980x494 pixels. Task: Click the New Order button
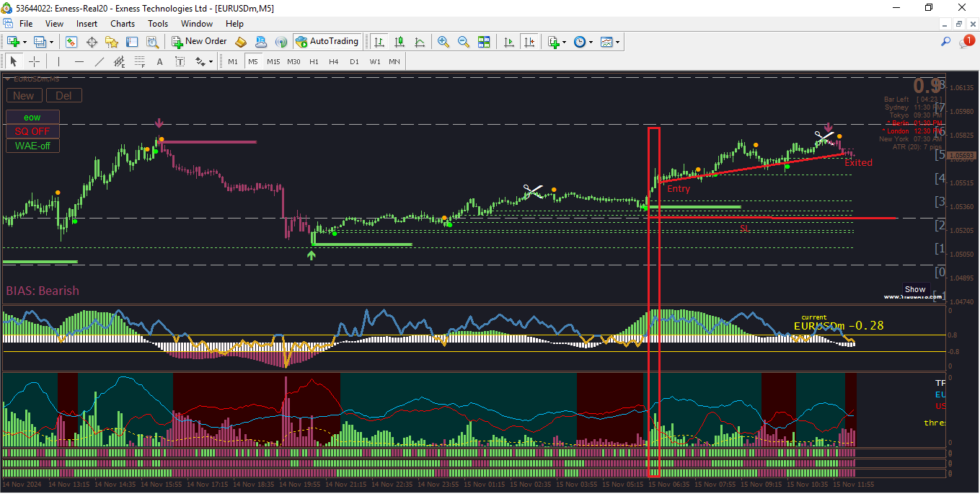tap(200, 42)
